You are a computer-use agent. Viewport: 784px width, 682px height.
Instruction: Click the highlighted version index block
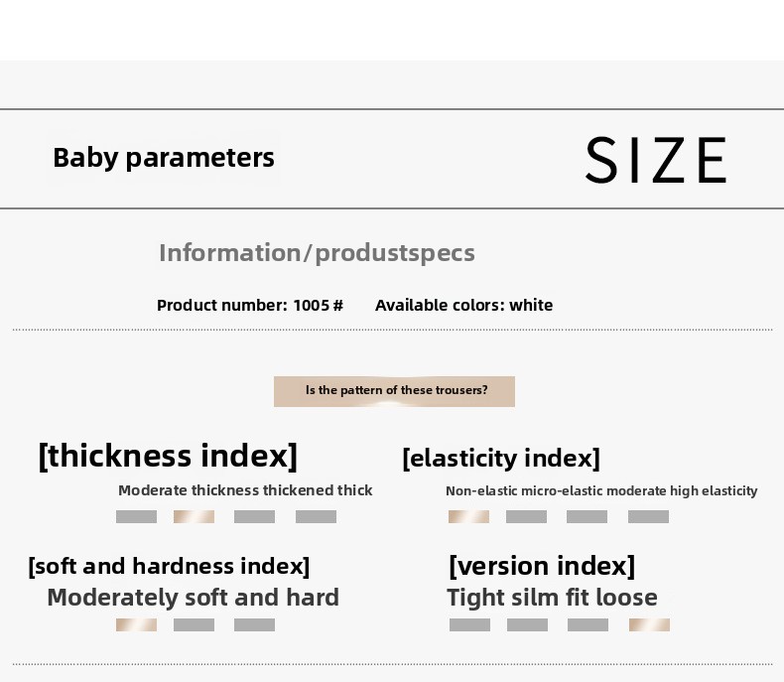point(649,624)
